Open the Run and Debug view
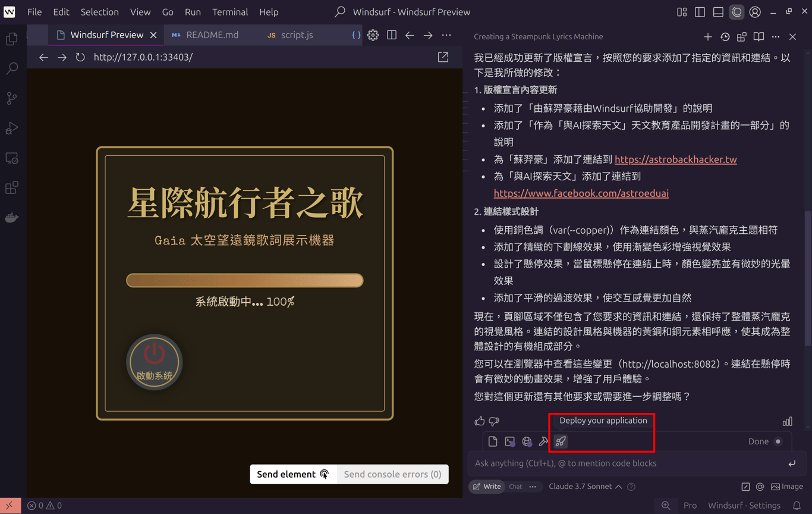812x514 pixels. (x=12, y=128)
